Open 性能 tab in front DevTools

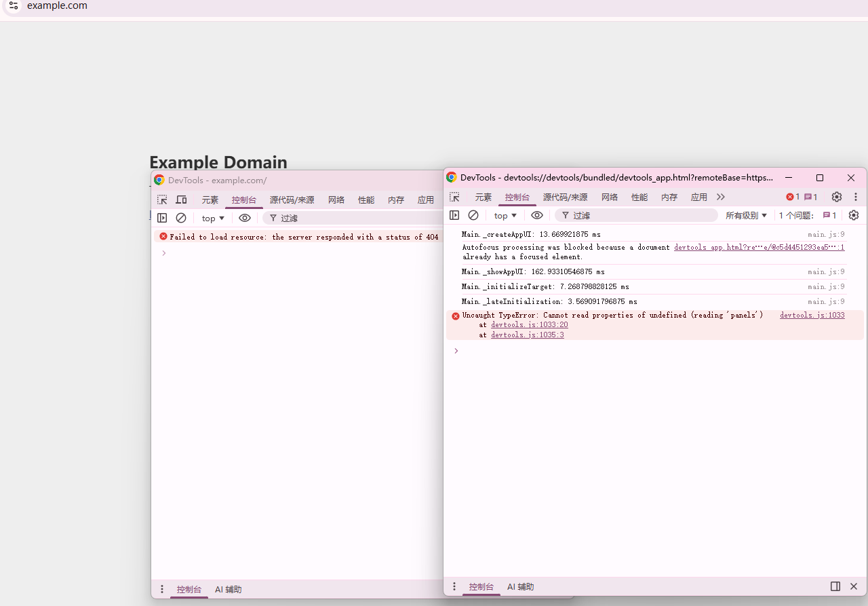[639, 197]
